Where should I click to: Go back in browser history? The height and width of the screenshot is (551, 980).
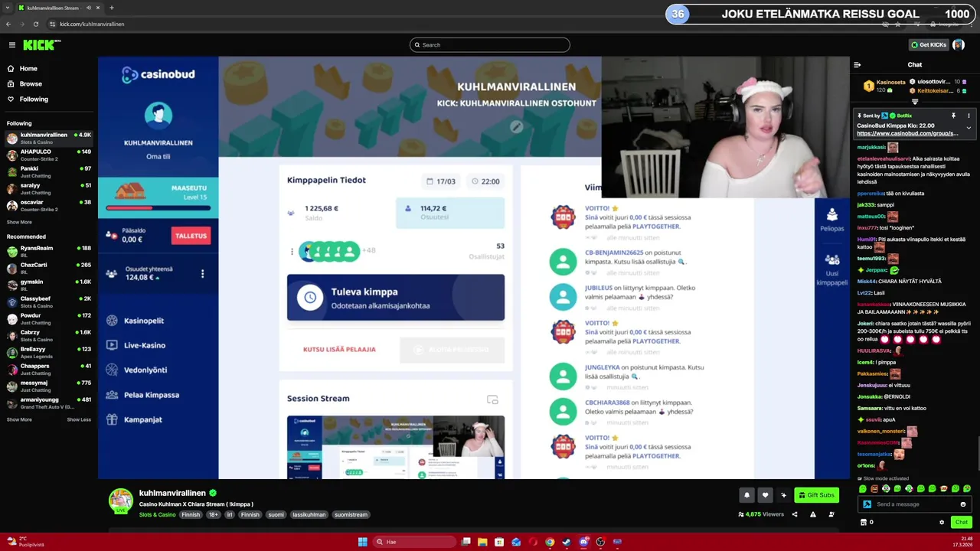[x=8, y=24]
